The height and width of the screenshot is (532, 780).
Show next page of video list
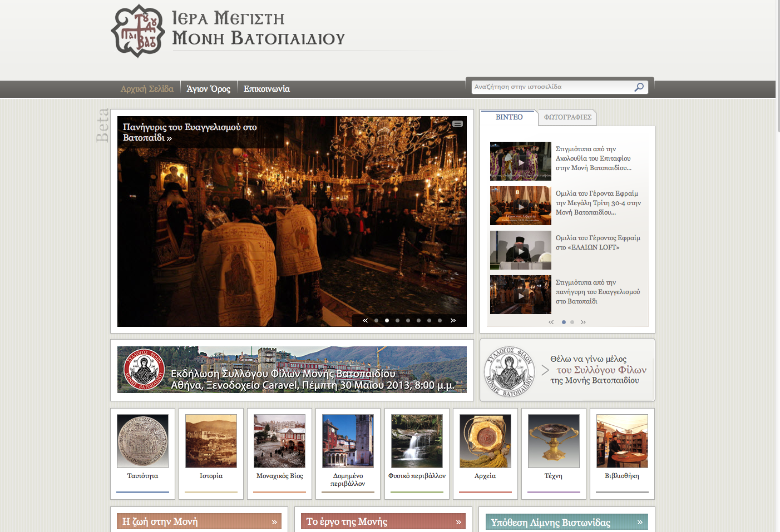[x=583, y=322]
